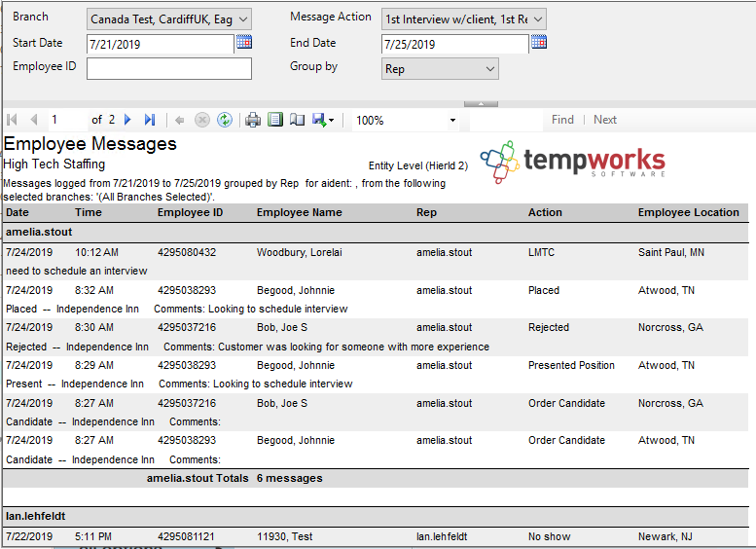This screenshot has height=549, width=756.
Task: Click the Action column header
Action: (545, 213)
